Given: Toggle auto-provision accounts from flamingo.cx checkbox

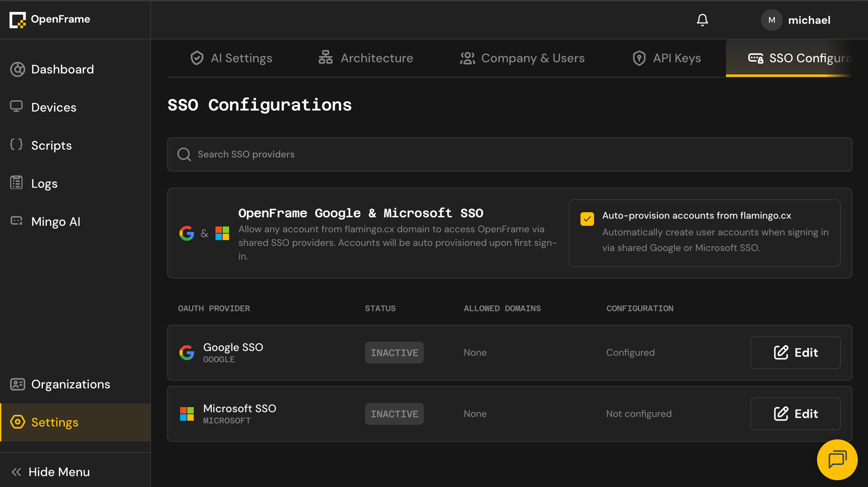Looking at the screenshot, I should point(587,219).
